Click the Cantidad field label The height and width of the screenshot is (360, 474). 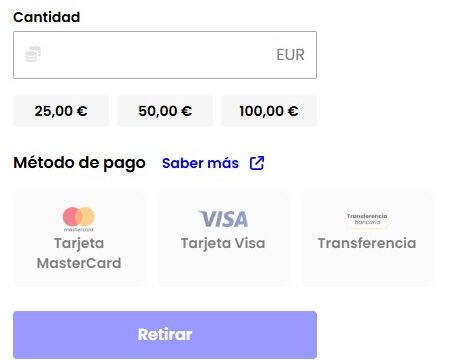[x=47, y=17]
